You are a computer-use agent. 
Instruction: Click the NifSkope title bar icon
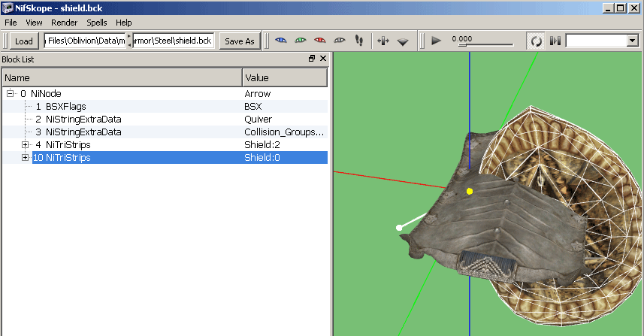point(8,8)
